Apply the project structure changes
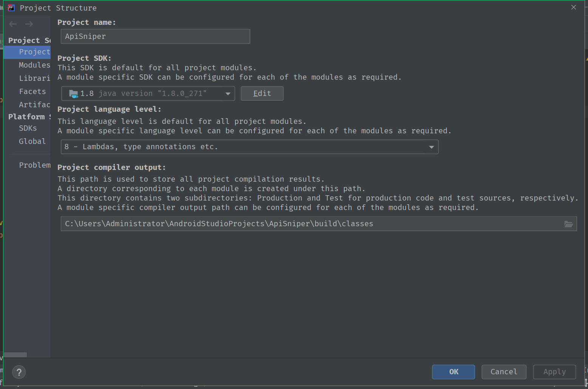The height and width of the screenshot is (389, 588). (x=554, y=372)
